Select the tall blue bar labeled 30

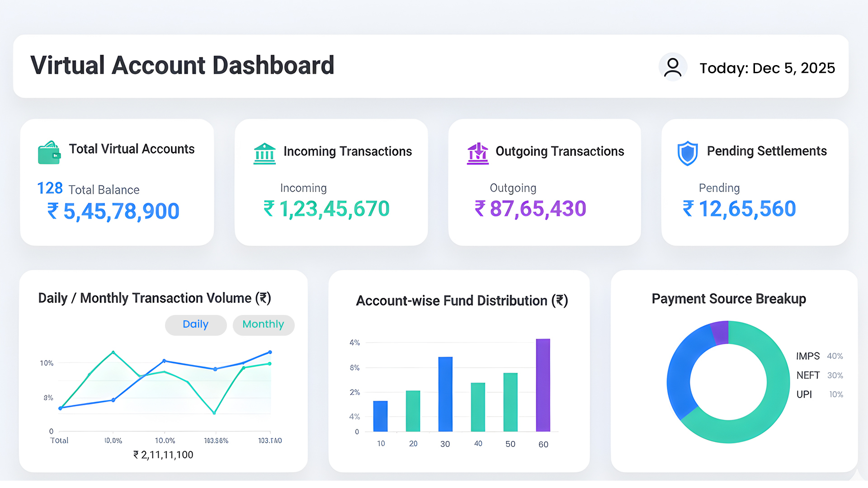(x=445, y=394)
